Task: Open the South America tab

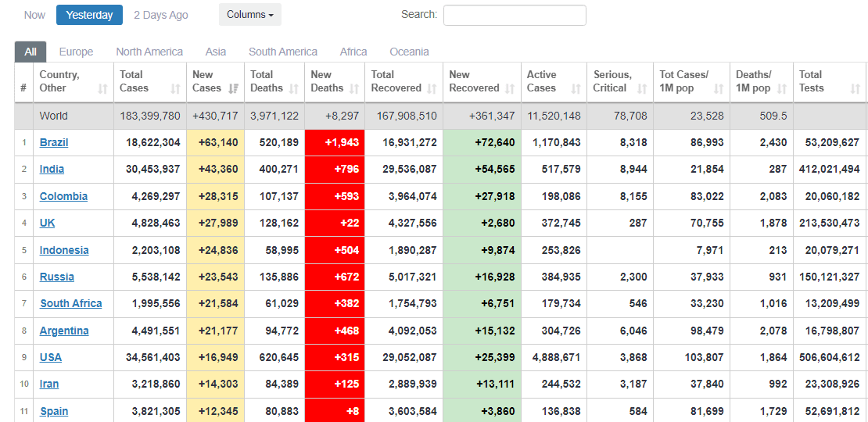Action: coord(282,52)
